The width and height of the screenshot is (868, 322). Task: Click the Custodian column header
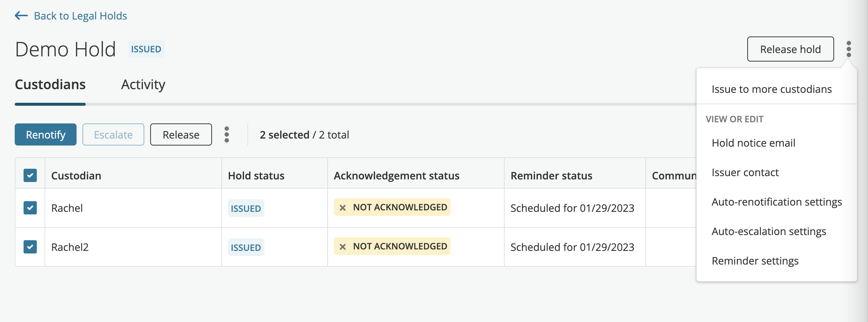coord(76,175)
